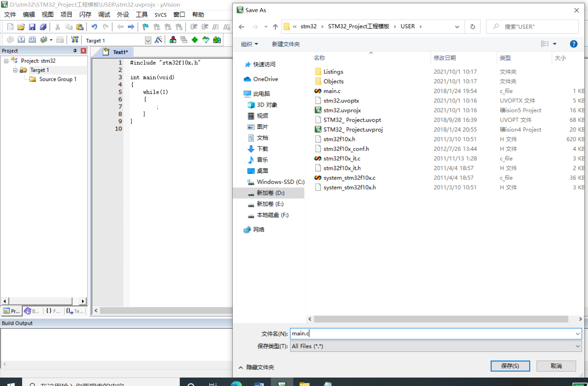Screen dimensions: 588x386
Task: Click the Indent selection icon in µVision toolbar
Action: click(x=194, y=27)
